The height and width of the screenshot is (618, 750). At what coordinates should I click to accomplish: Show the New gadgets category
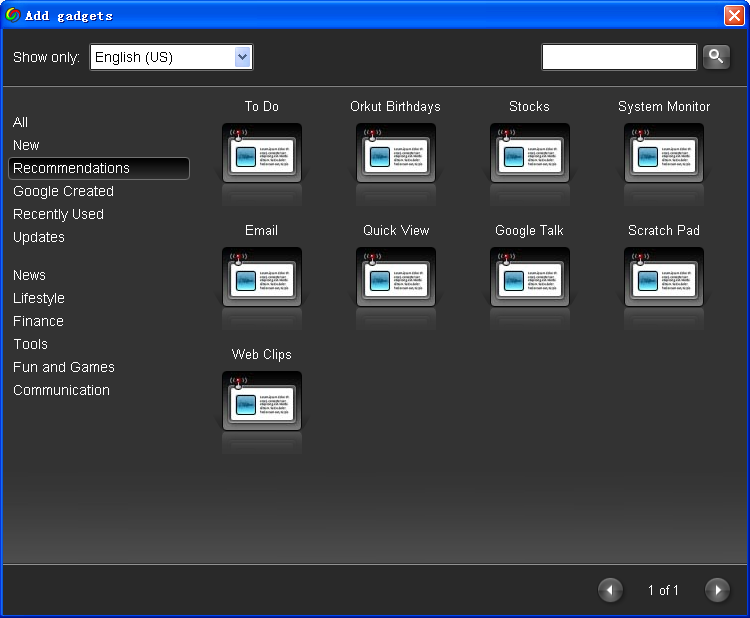pyautogui.click(x=26, y=145)
